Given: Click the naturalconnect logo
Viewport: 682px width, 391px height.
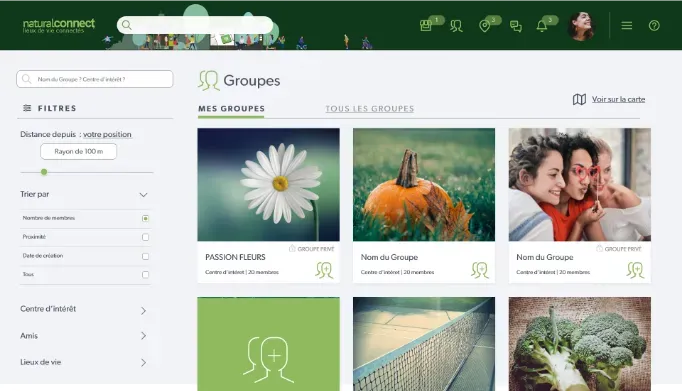Looking at the screenshot, I should [59, 26].
